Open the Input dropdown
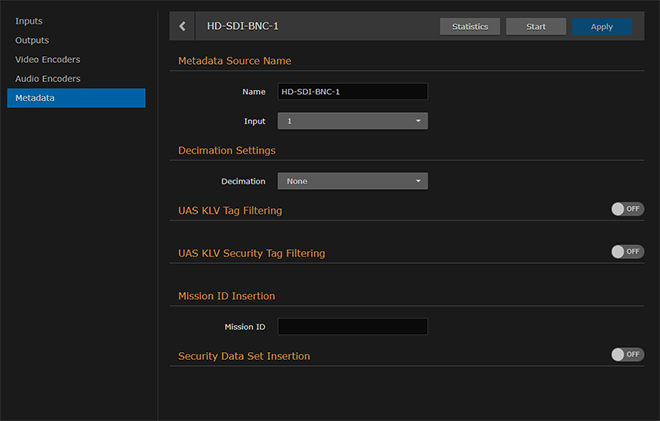 click(x=352, y=121)
